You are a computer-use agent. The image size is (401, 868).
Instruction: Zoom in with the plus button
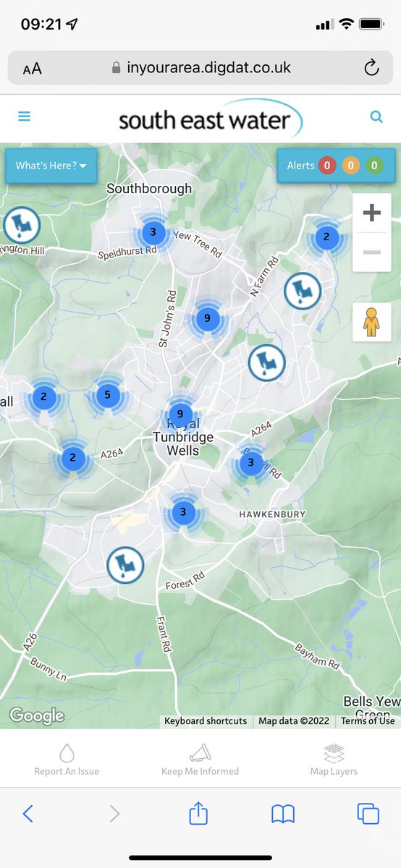point(371,213)
